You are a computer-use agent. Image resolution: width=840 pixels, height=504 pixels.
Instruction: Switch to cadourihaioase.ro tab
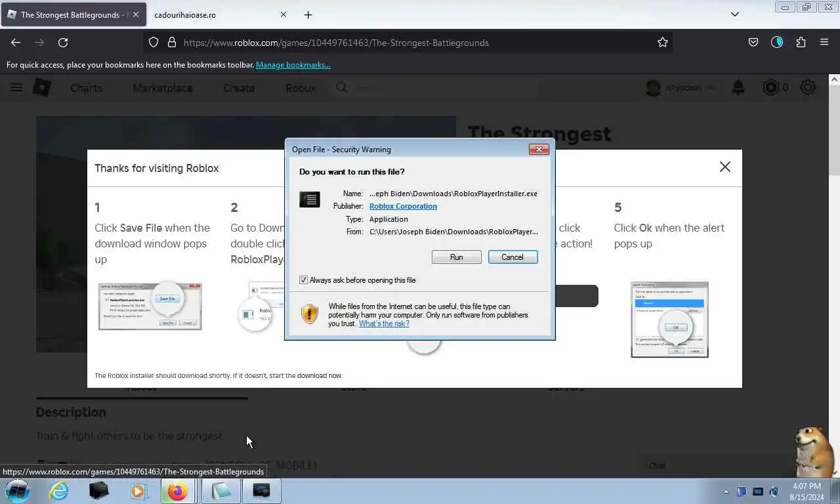[213, 14]
